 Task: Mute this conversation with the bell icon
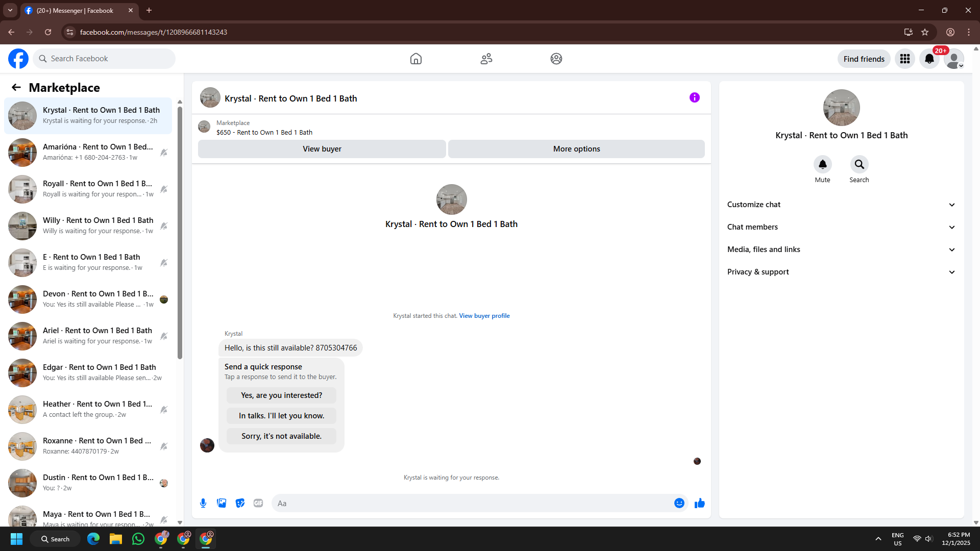point(823,164)
